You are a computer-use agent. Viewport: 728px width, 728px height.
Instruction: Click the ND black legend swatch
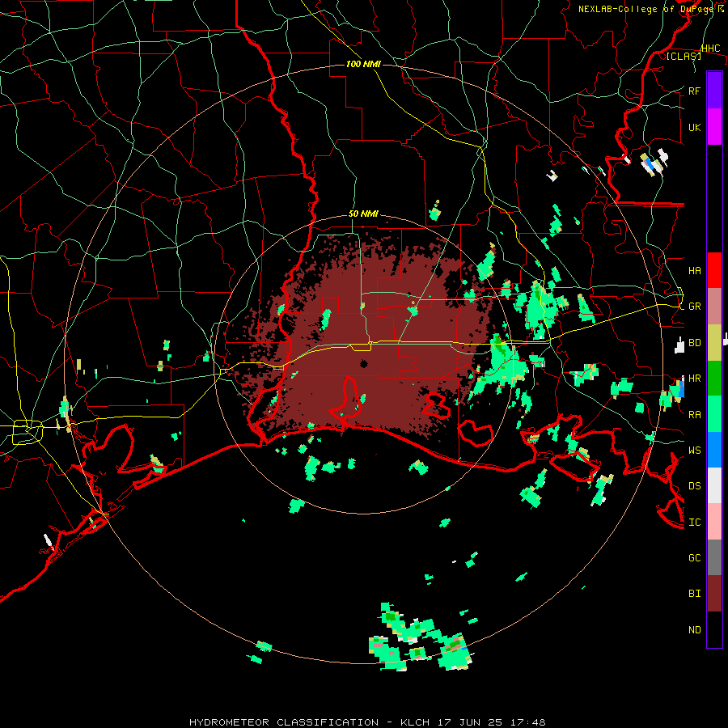[x=714, y=629]
